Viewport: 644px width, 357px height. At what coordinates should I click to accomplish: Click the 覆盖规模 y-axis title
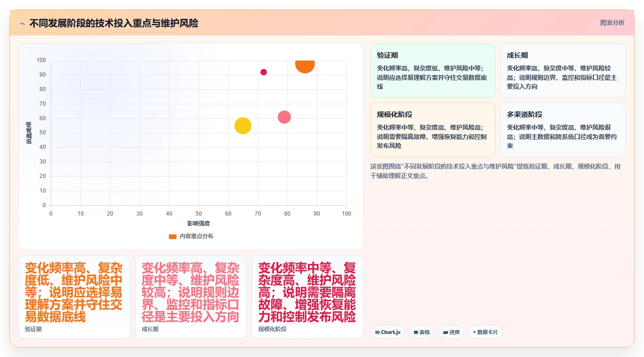coord(29,132)
